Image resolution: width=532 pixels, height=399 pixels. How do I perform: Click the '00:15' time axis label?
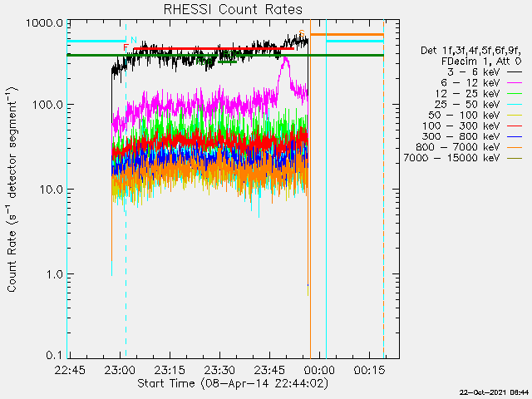pyautogui.click(x=369, y=370)
